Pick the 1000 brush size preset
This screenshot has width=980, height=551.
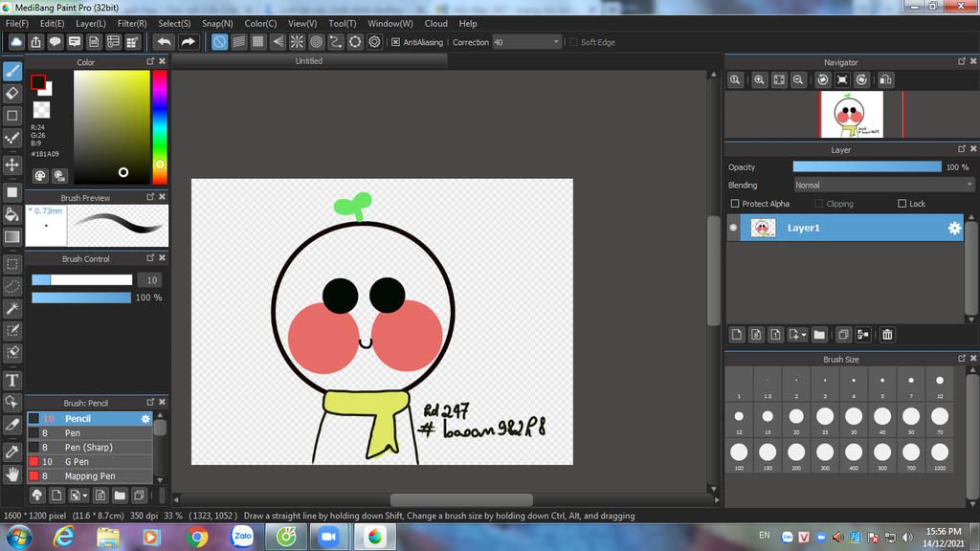pyautogui.click(x=940, y=454)
